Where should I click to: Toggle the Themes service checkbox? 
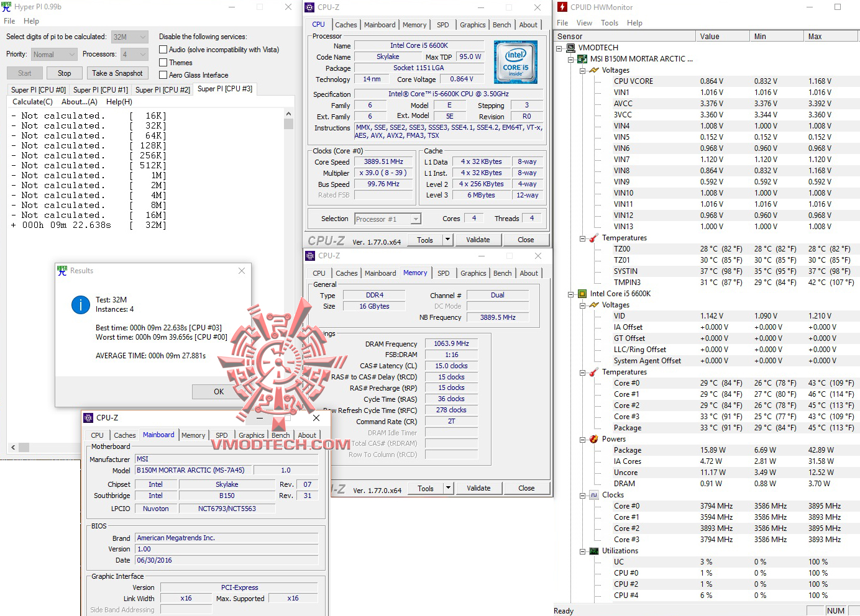[163, 63]
